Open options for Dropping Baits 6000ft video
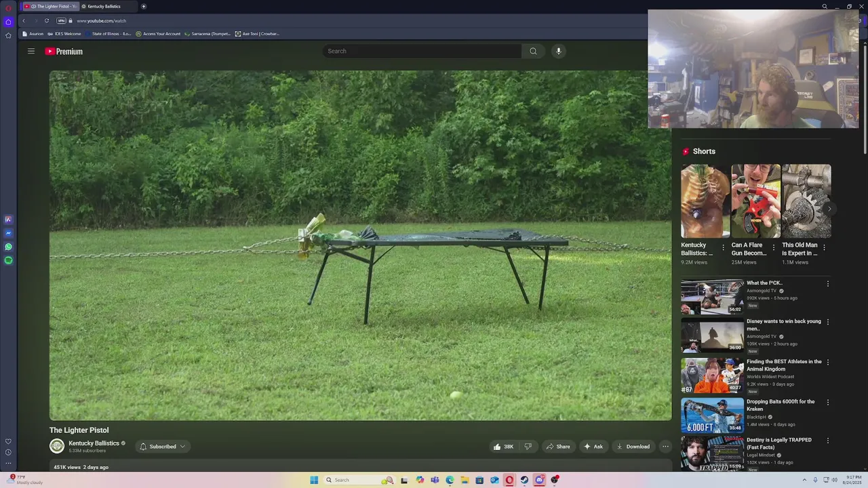This screenshot has height=488, width=868. (x=827, y=403)
